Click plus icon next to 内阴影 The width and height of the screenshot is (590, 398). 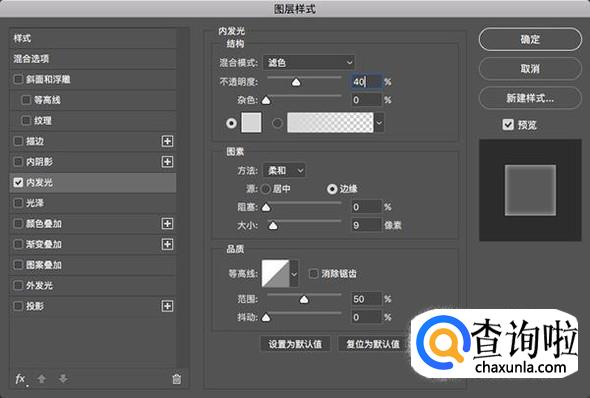click(167, 162)
